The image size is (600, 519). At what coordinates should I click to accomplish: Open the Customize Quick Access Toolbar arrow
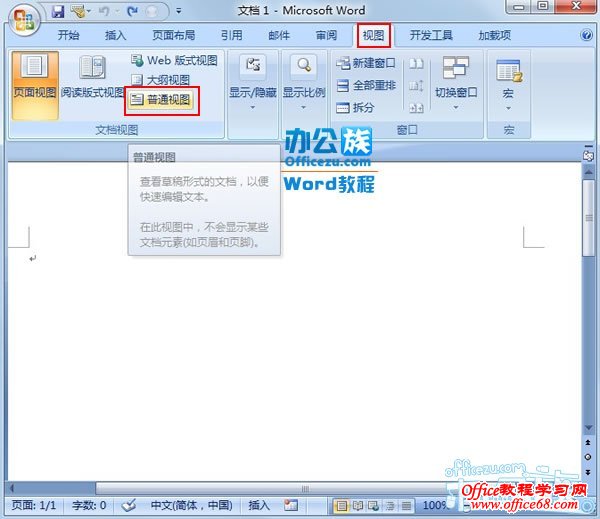178,11
